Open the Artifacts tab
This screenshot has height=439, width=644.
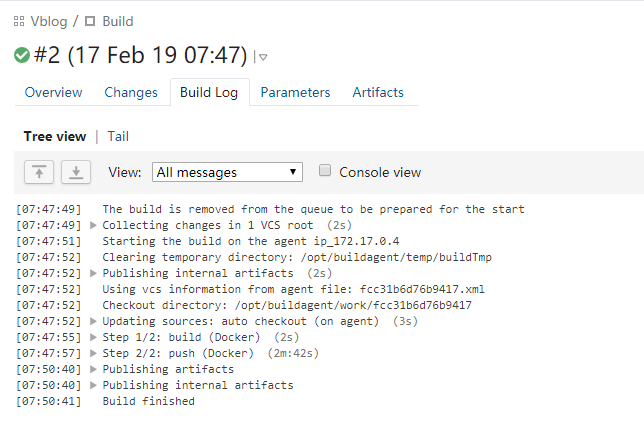378,92
